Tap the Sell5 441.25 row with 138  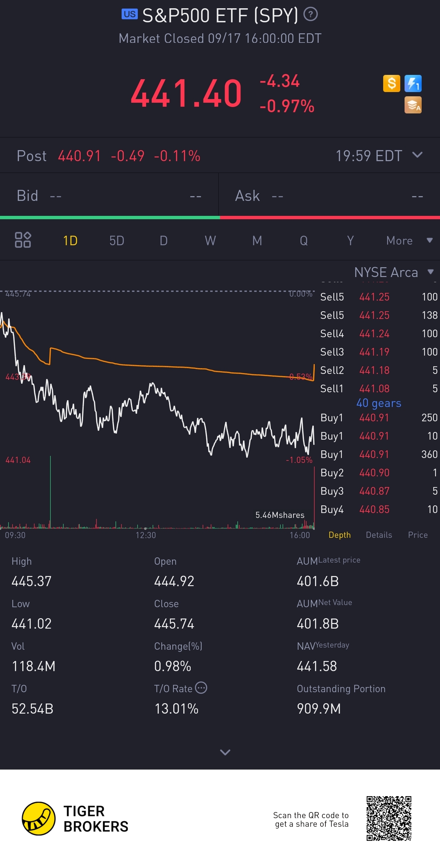pos(379,315)
